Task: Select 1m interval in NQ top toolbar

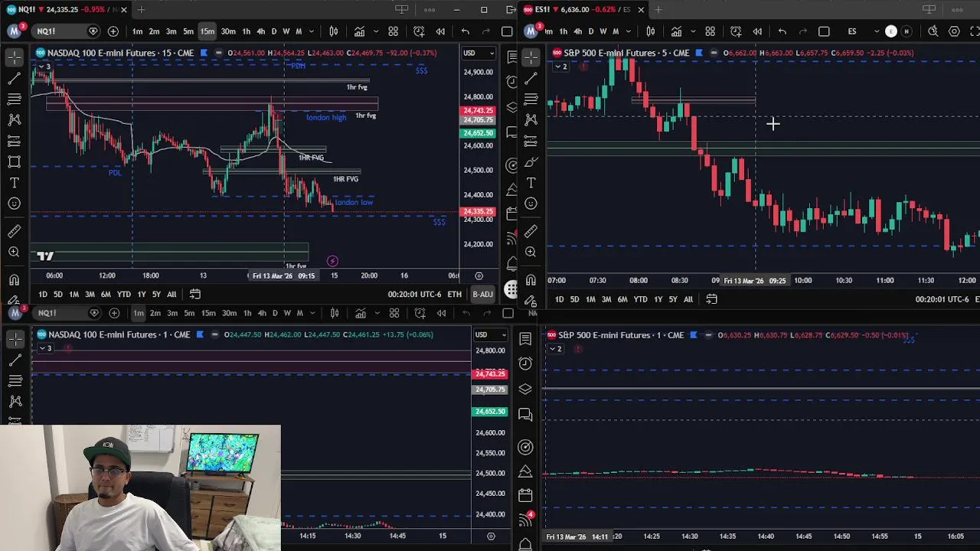Action: tap(137, 31)
